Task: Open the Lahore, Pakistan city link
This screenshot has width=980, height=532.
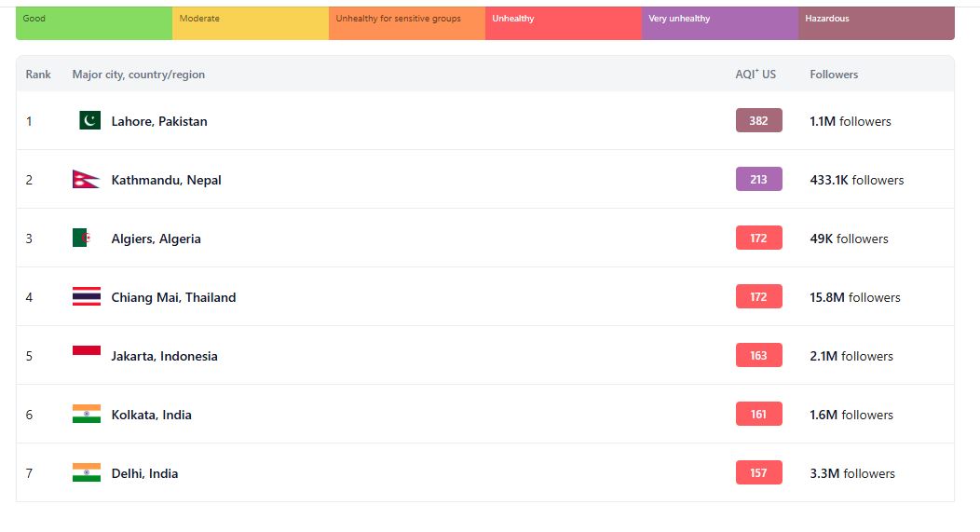Action: pos(159,121)
